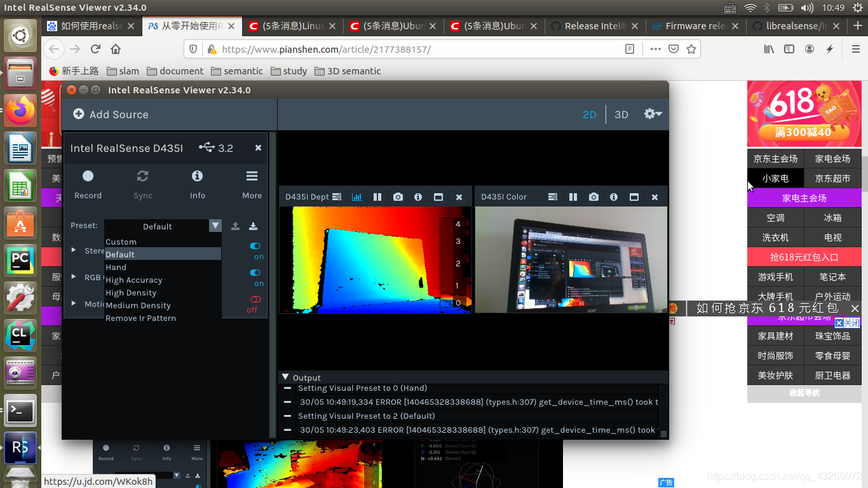Take snapshot of the Color stream
The image size is (868, 488).
click(x=593, y=197)
